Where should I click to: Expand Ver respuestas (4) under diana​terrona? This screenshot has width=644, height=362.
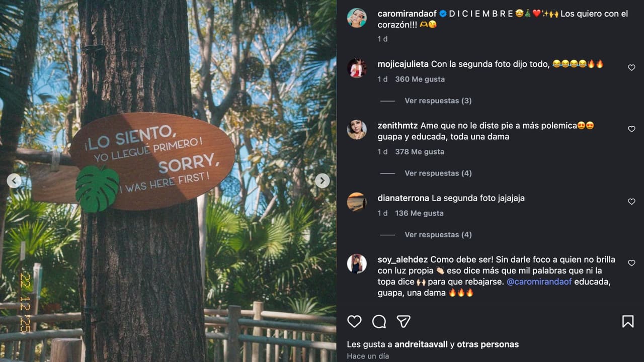click(x=438, y=234)
